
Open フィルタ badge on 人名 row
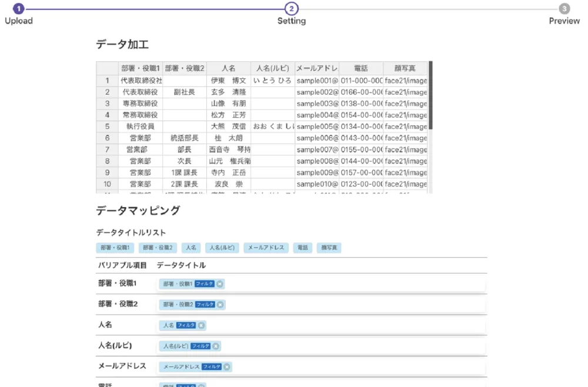point(186,325)
